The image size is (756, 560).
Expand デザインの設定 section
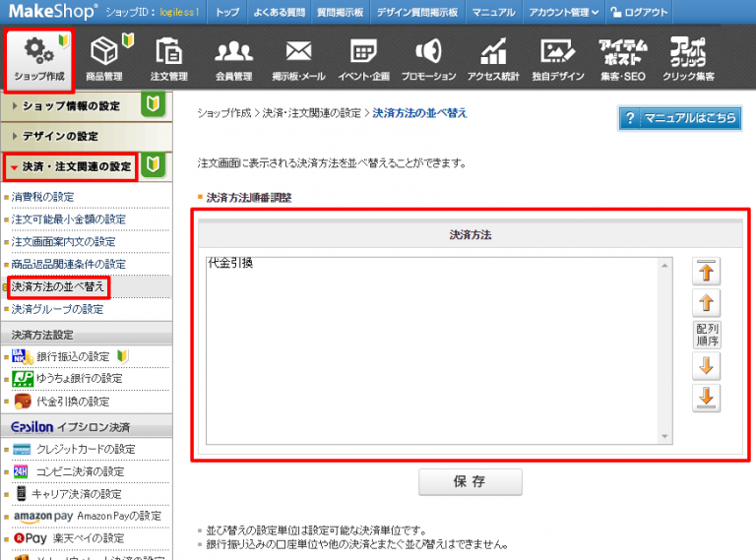(x=61, y=136)
